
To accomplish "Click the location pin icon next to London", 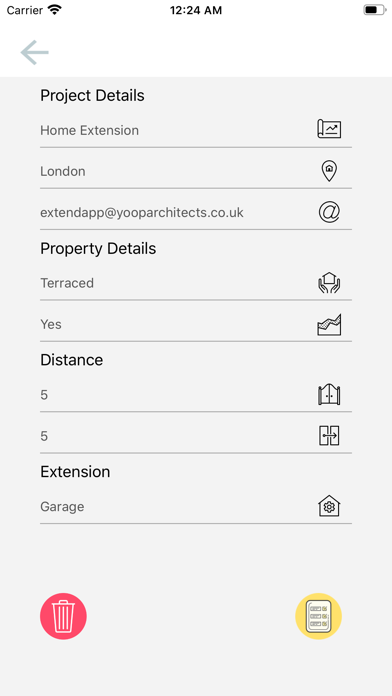I will pos(329,171).
